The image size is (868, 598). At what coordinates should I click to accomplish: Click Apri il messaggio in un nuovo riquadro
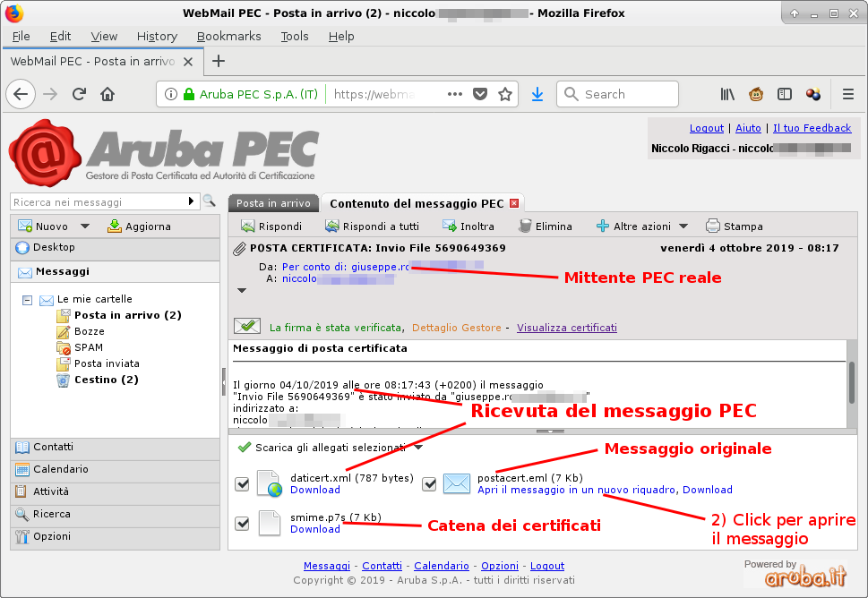pos(576,490)
